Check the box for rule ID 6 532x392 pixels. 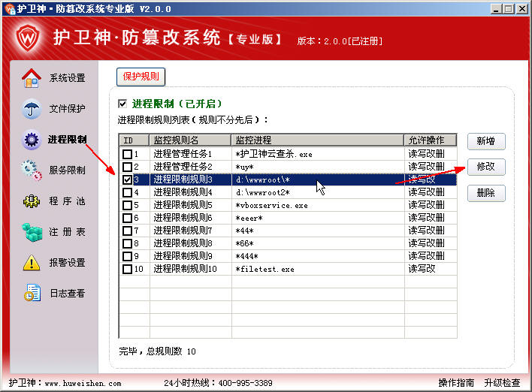point(127,218)
